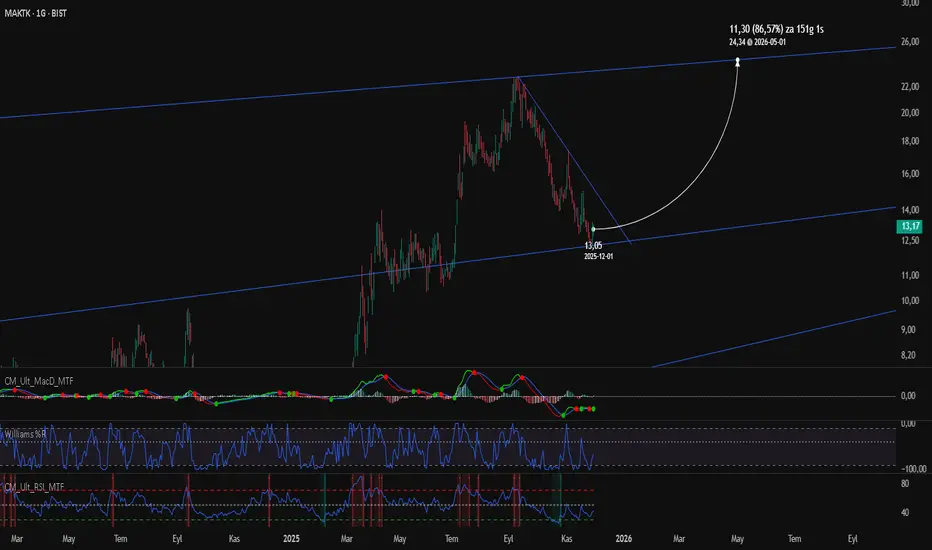This screenshot has height=550, width=932.
Task: Select the Williams %R indicator label
Action: [x=26, y=435]
